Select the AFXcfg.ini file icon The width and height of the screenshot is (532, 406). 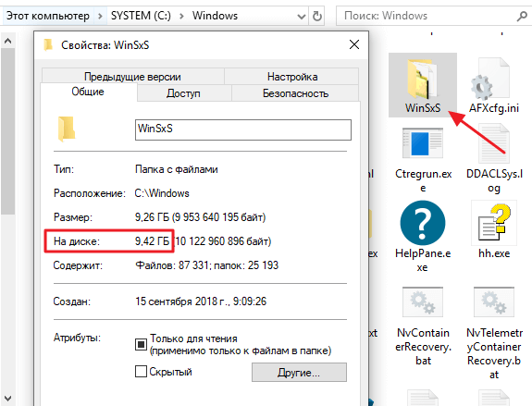[491, 79]
